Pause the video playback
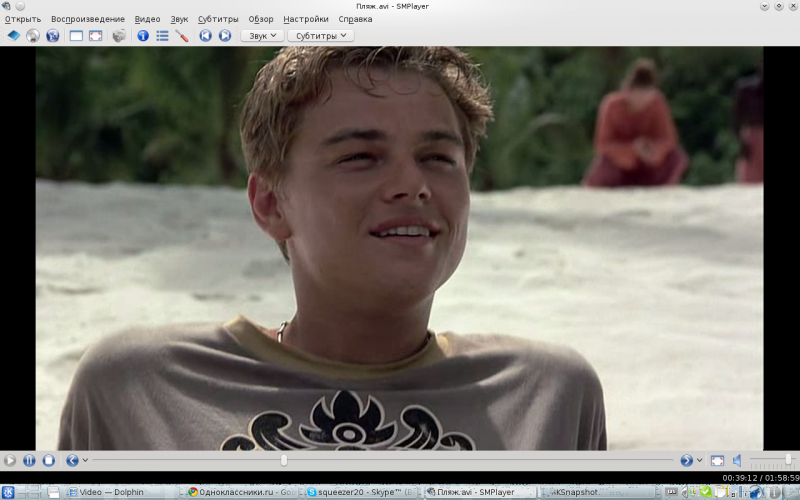 29,461
